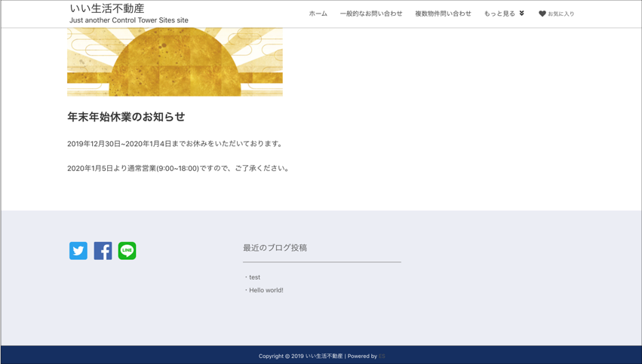Screen dimensions: 642x364
Task: Open the もっと見る dropdown label
Action: point(499,14)
